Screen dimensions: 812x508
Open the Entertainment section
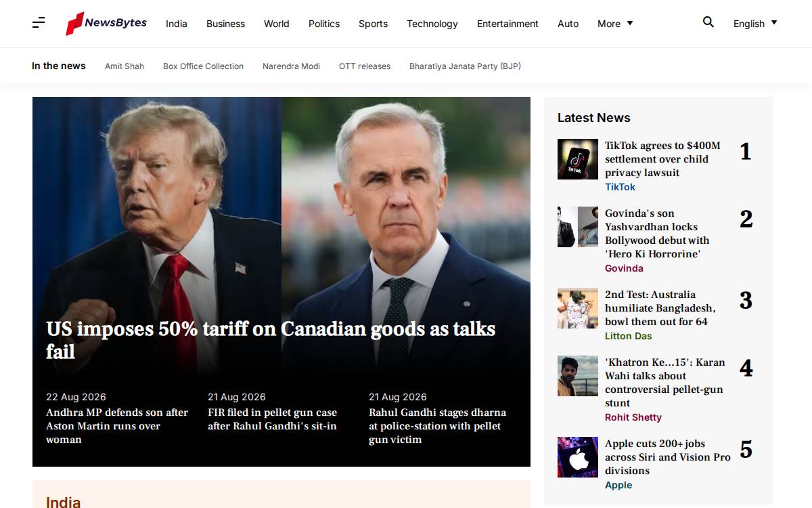(507, 24)
